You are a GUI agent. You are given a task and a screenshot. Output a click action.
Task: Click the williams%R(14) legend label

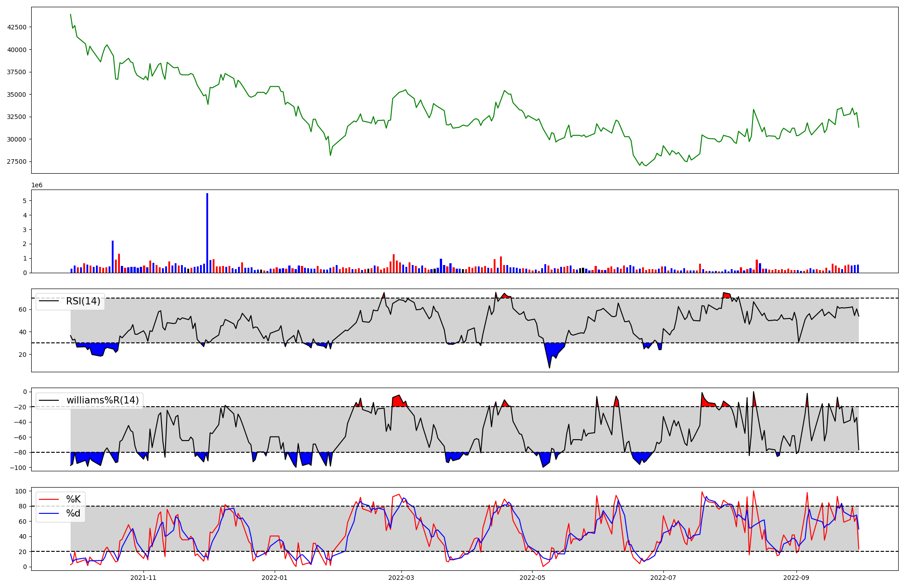(x=103, y=400)
